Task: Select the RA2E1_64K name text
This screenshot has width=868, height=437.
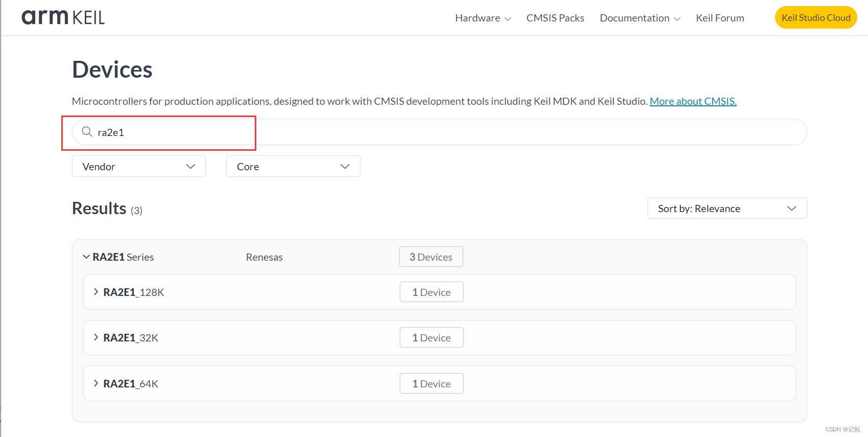Action: coord(131,384)
